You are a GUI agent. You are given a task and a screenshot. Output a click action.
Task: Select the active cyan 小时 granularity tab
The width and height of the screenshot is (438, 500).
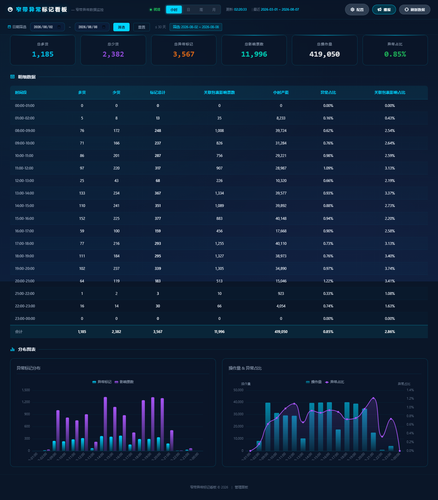pyautogui.click(x=174, y=10)
